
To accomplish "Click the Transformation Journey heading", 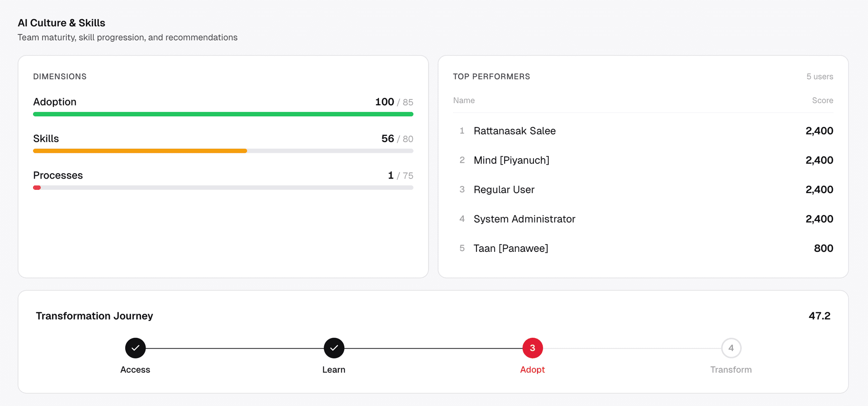I will (94, 316).
